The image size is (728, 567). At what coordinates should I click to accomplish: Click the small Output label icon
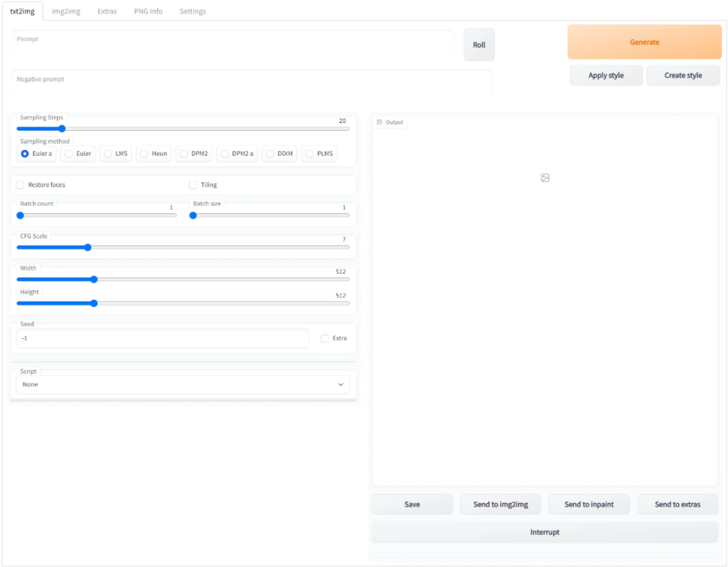pos(380,122)
